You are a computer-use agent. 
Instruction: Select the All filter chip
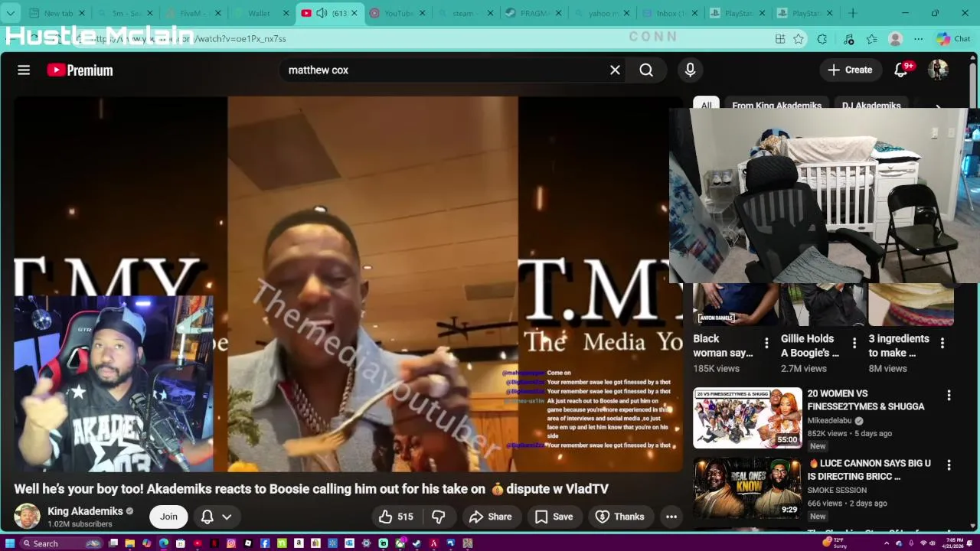pos(706,106)
